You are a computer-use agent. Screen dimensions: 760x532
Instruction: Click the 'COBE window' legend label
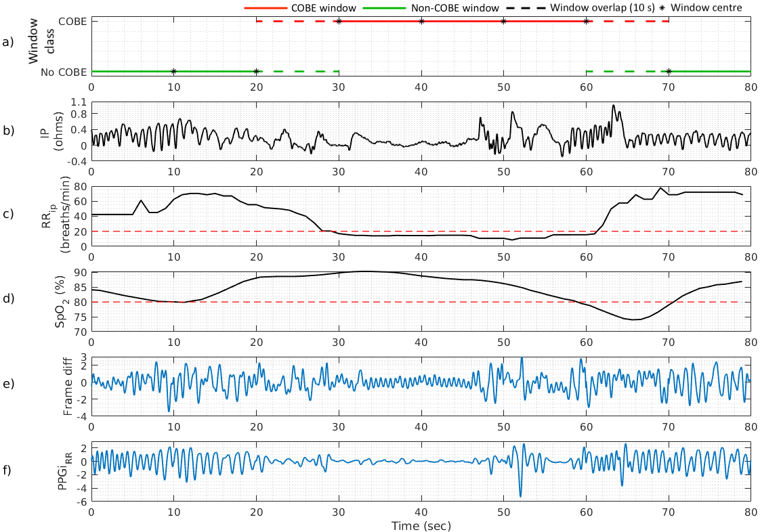click(324, 7)
